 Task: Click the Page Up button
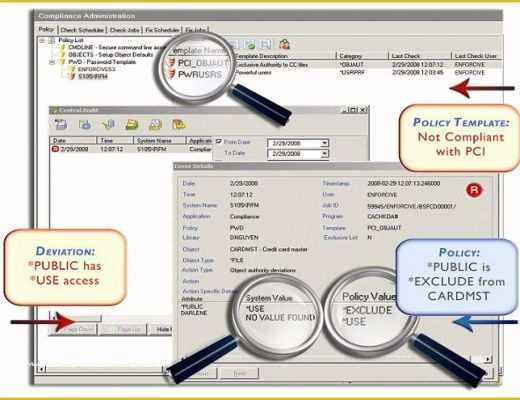tap(123, 329)
